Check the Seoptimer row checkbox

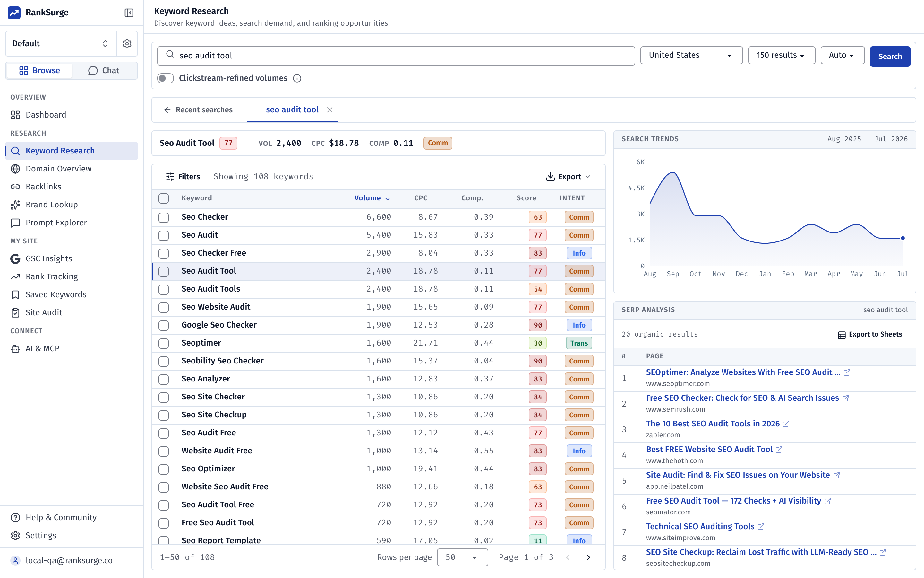tap(164, 343)
